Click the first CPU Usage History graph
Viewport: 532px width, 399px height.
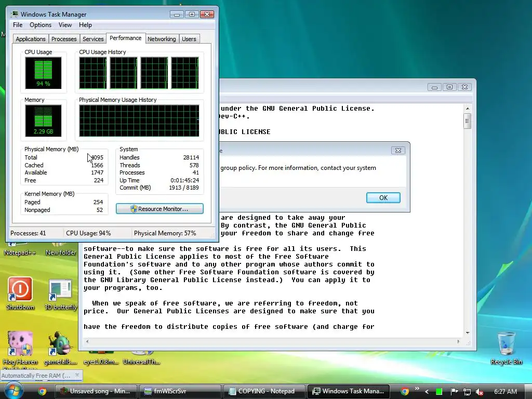coord(92,73)
